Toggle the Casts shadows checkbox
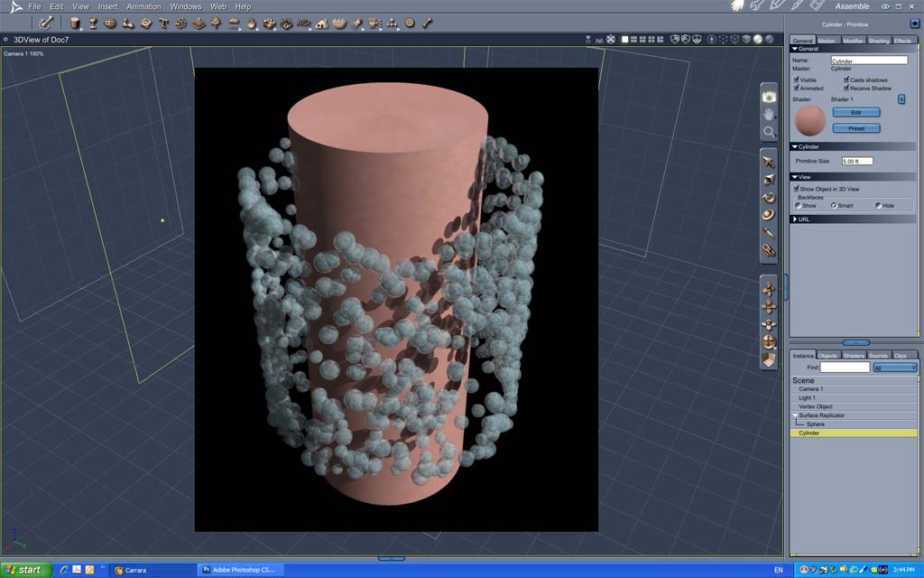Screen dimensions: 924x578 [x=846, y=79]
